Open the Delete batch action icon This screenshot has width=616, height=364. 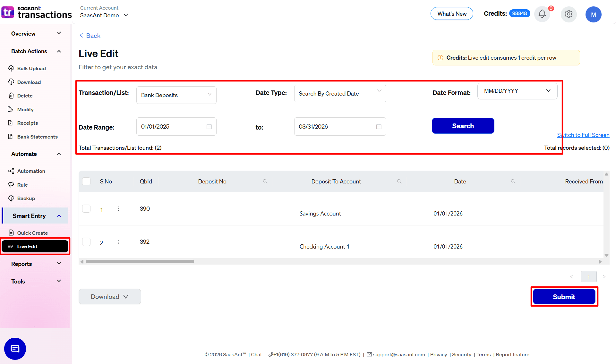tap(11, 96)
